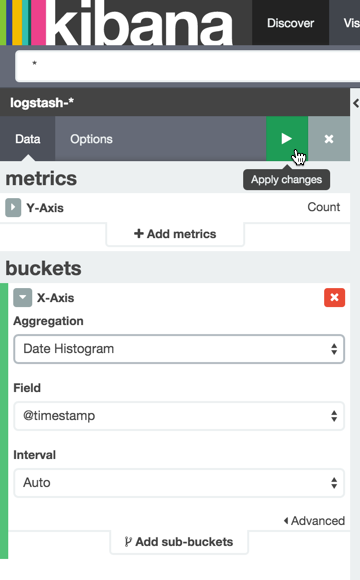Click the Y-Axis metric label
The image size is (360, 580).
45,208
